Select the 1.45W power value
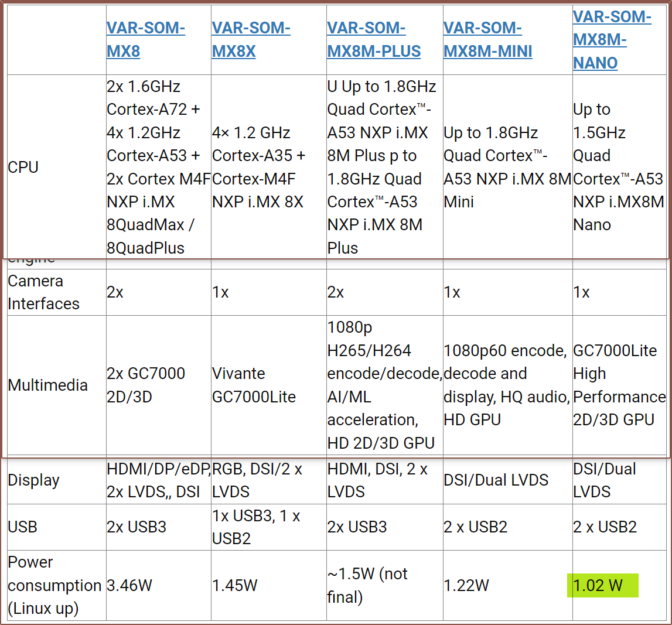Image resolution: width=672 pixels, height=625 pixels. 234,585
